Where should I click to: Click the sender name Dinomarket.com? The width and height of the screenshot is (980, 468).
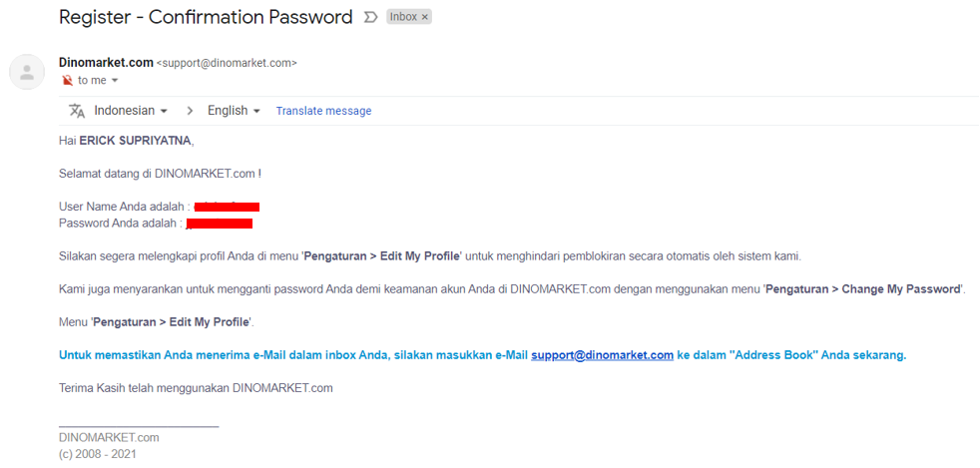106,63
